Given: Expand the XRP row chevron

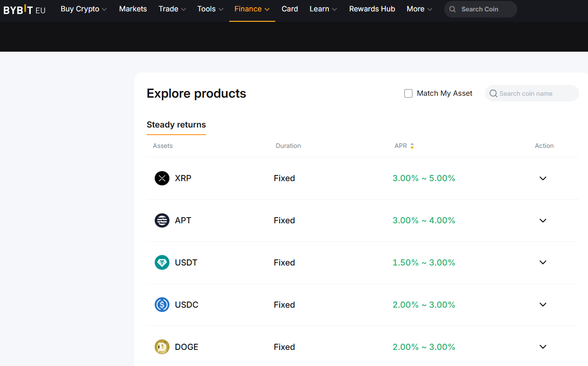Looking at the screenshot, I should click(x=543, y=178).
